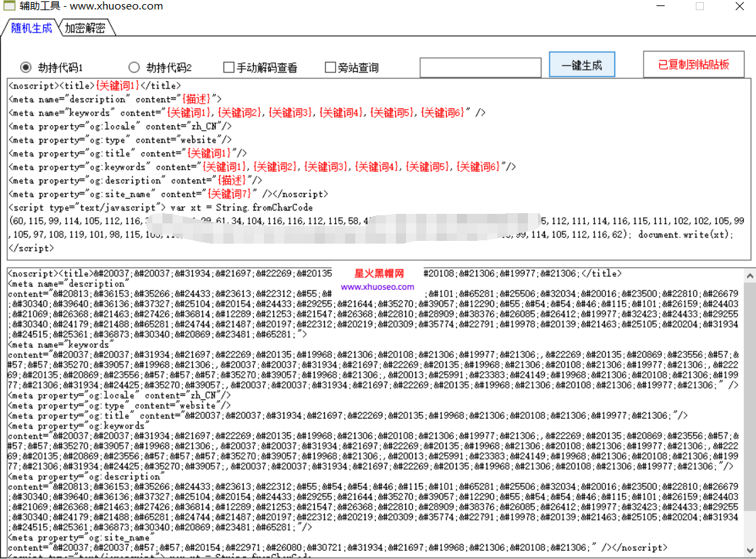Viewport: 756px width, 559px height.
Task: Click the "<meta property="og:site_name"" line in output pane
Action: pos(81,537)
